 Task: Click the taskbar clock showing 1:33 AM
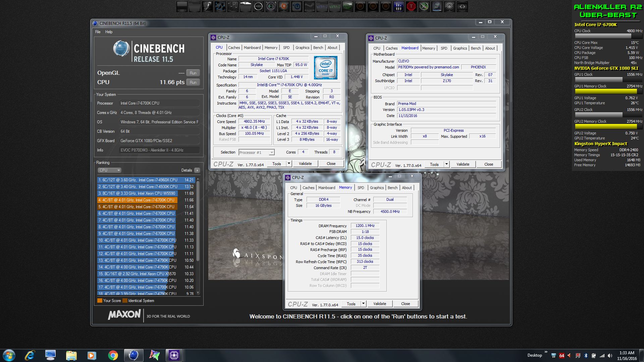(x=627, y=355)
